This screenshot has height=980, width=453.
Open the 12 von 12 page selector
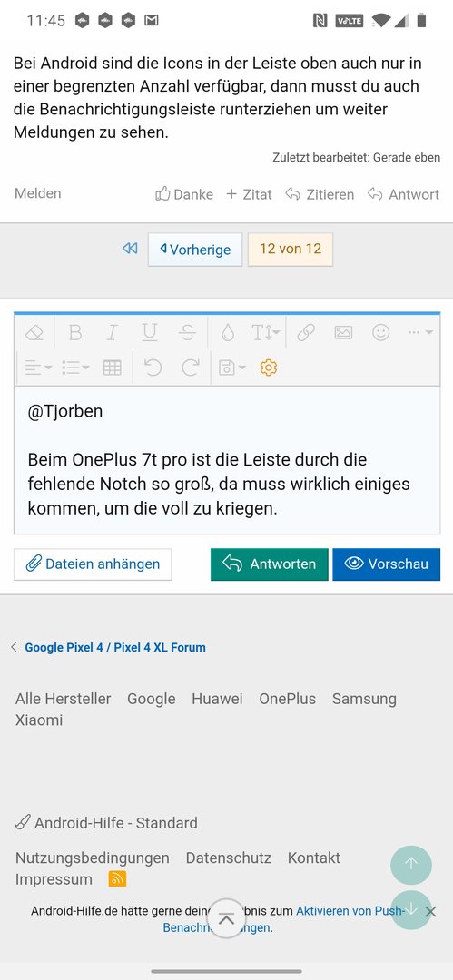pyautogui.click(x=291, y=249)
